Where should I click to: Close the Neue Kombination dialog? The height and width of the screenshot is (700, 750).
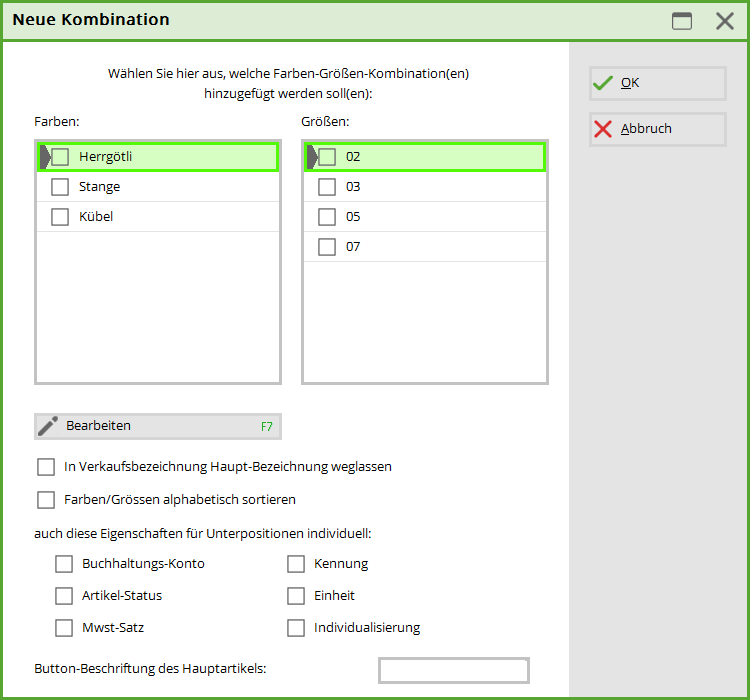coord(725,21)
